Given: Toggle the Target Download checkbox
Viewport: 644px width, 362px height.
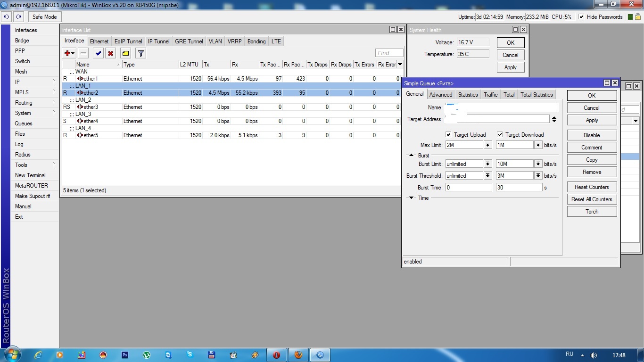Looking at the screenshot, I should [x=500, y=134].
